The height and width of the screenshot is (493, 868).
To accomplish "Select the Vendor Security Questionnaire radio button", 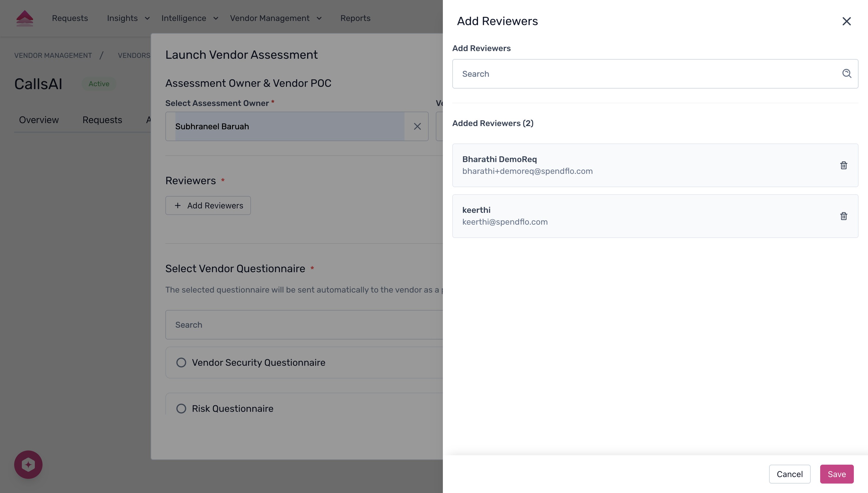I will (x=182, y=362).
